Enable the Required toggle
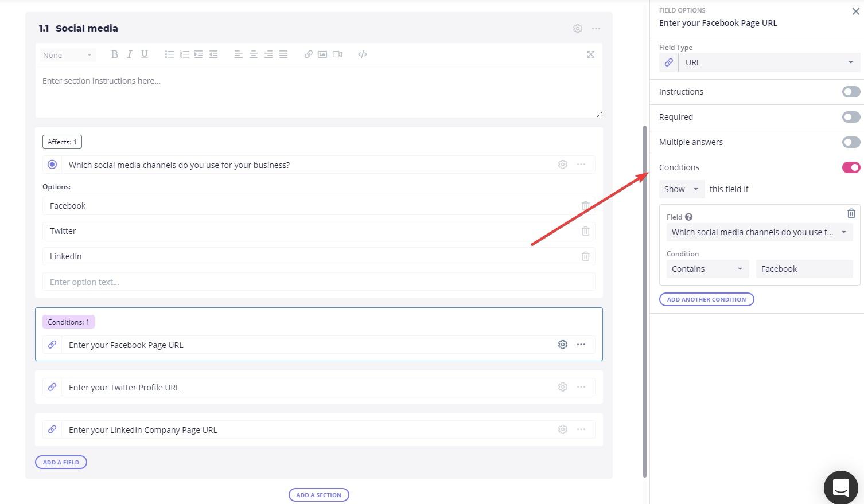Screen dimensions: 864x504 pos(851,117)
